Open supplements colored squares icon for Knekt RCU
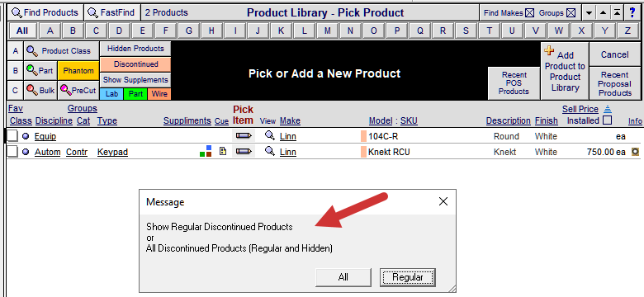Viewport: 644px width, 297px height. pos(206,151)
